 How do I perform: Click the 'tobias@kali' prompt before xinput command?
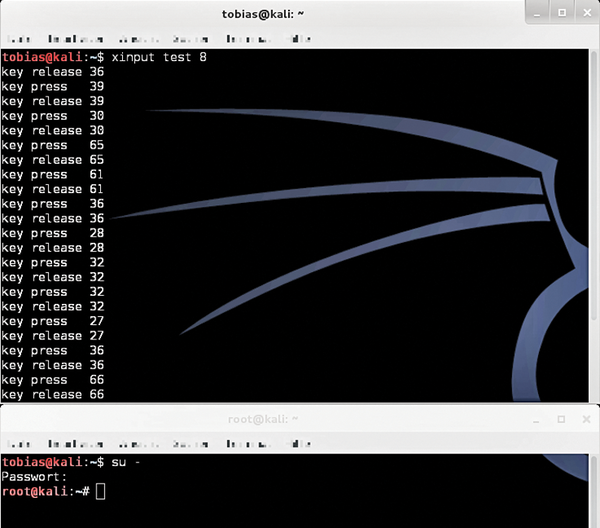pyautogui.click(x=42, y=57)
